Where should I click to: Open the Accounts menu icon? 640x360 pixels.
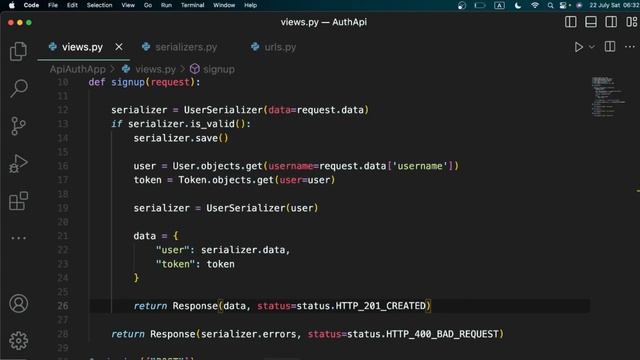[18, 303]
